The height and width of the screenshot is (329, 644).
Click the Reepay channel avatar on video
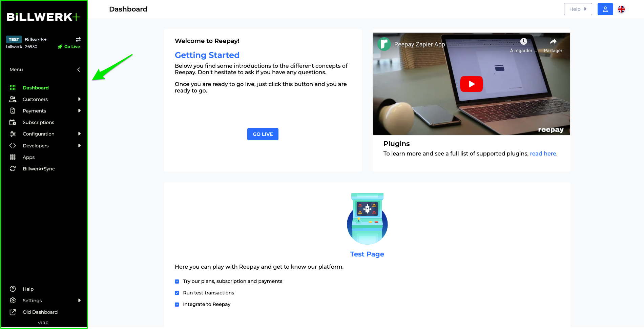384,44
